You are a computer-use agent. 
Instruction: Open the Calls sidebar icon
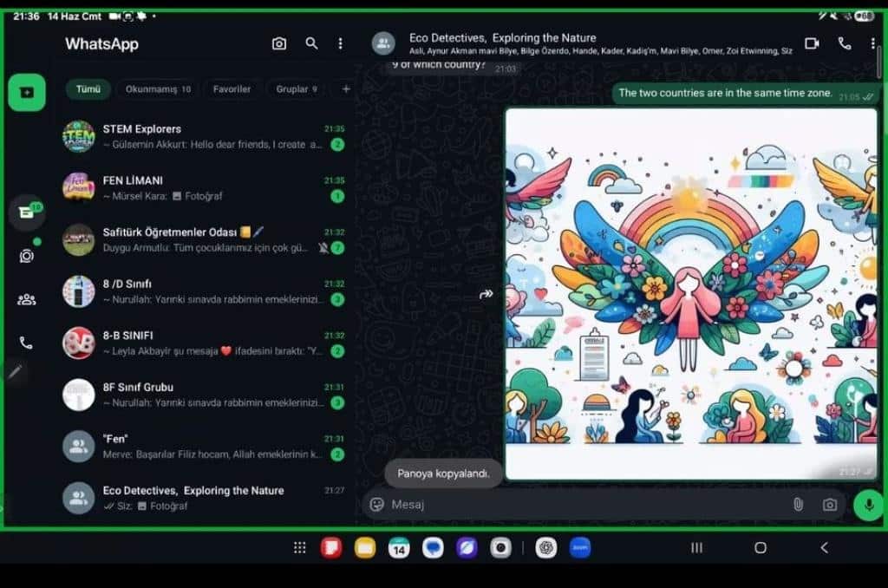pos(26,343)
